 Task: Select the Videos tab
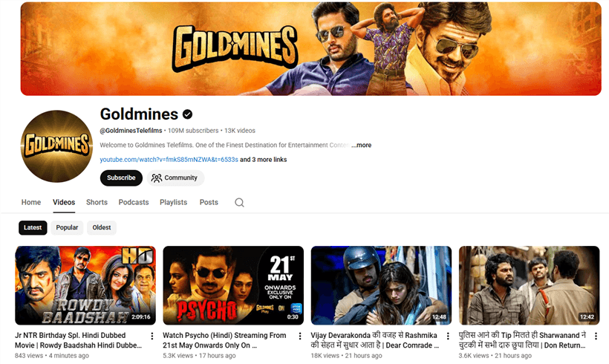click(64, 202)
